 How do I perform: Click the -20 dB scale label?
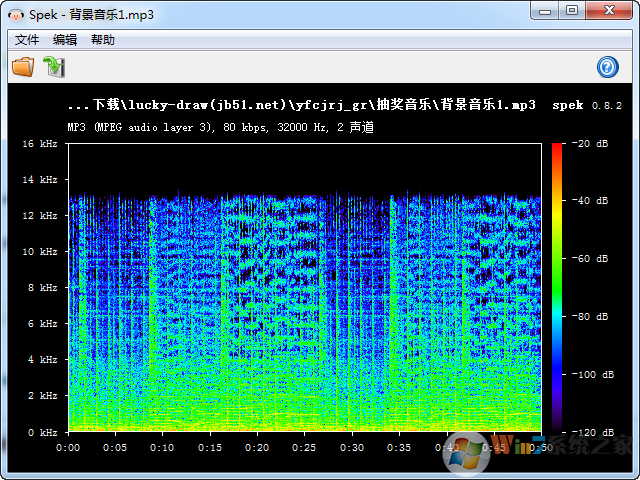(590, 144)
